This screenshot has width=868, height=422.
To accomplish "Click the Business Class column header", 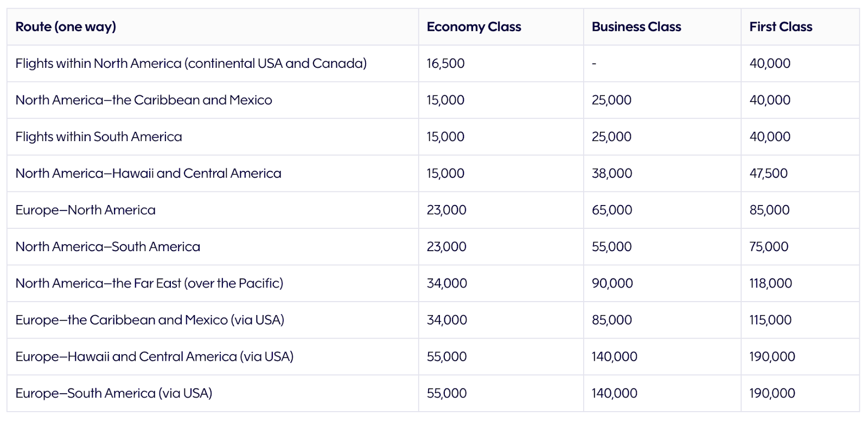I will (636, 27).
